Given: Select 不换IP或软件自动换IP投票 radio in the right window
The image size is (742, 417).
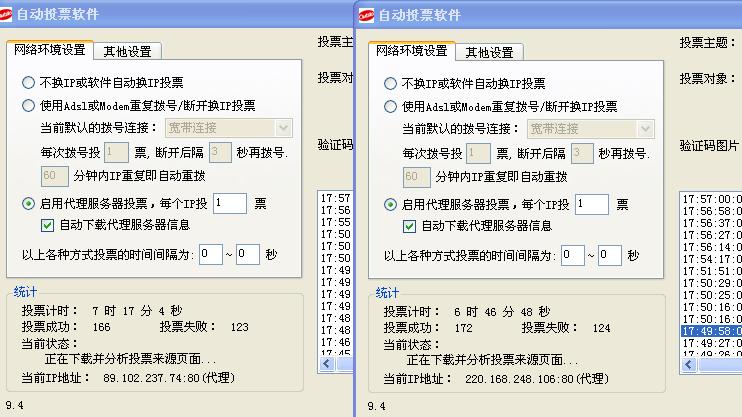Looking at the screenshot, I should pos(391,84).
